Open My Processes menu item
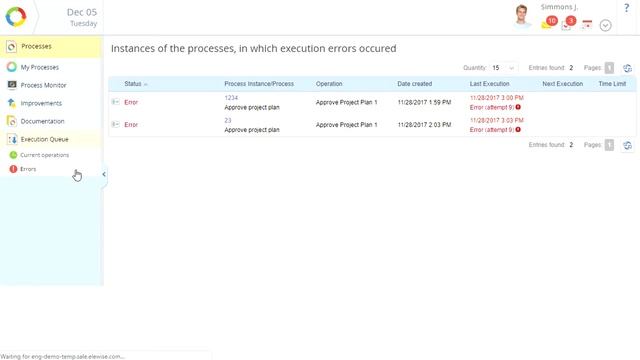This screenshot has height=360, width=640. pos(40,67)
